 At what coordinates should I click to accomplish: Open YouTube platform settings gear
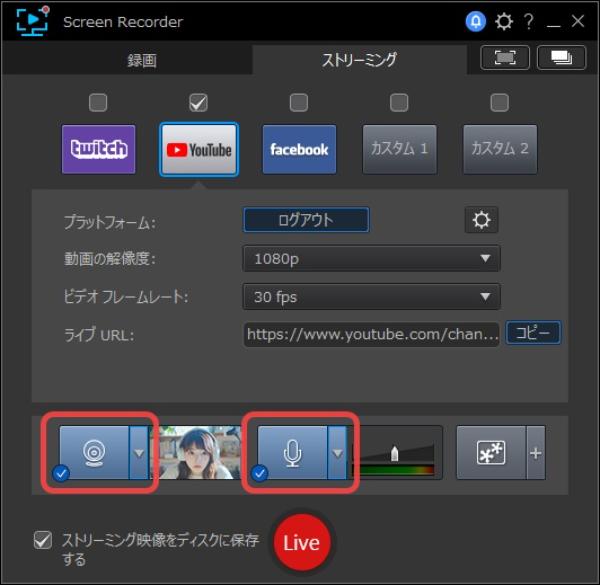(x=481, y=220)
